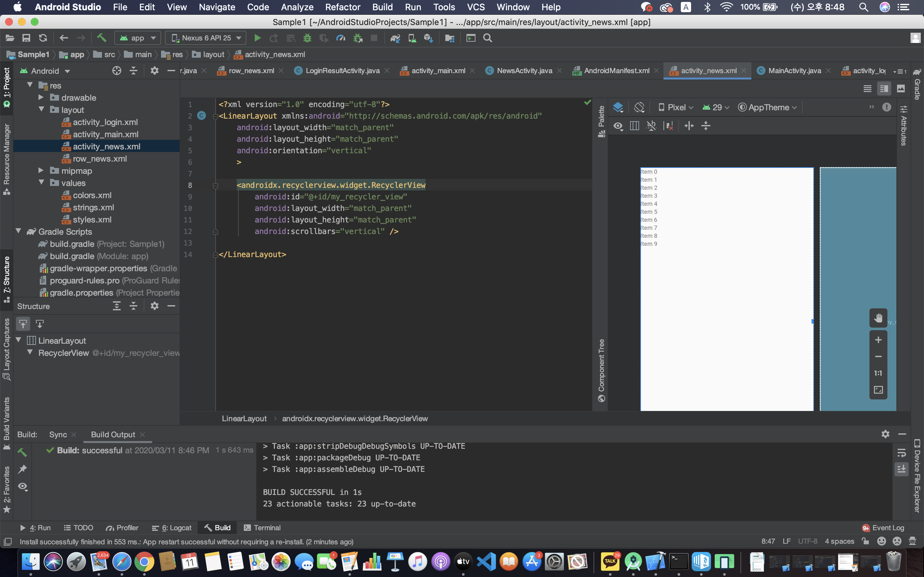Click the Debug app bug icon
Image resolution: width=924 pixels, height=577 pixels.
coord(307,38)
